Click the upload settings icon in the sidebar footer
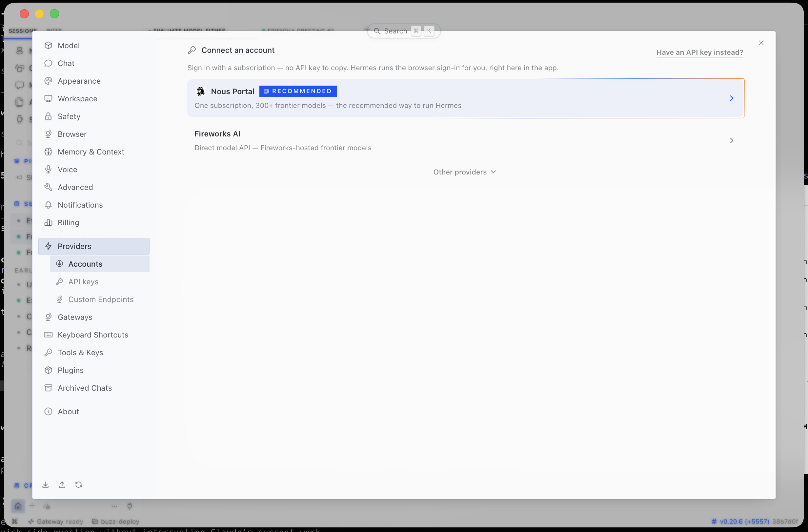 [x=62, y=485]
